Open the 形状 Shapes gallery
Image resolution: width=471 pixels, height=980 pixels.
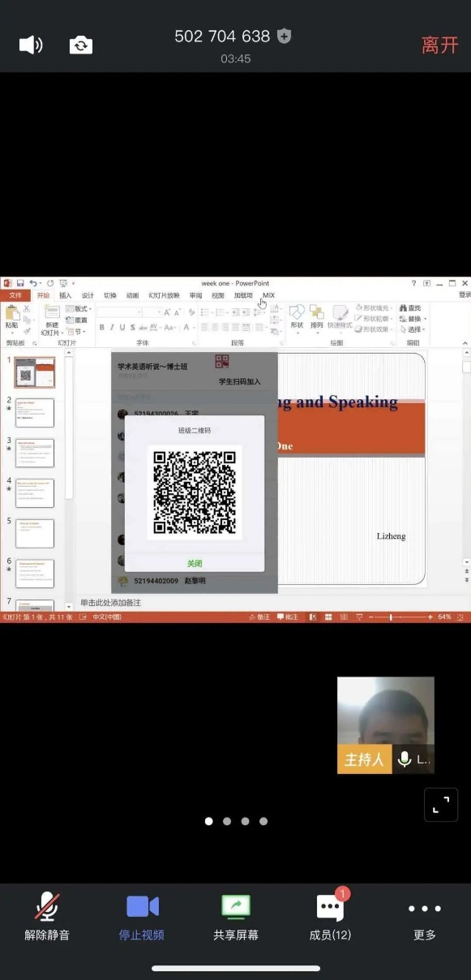point(297,317)
